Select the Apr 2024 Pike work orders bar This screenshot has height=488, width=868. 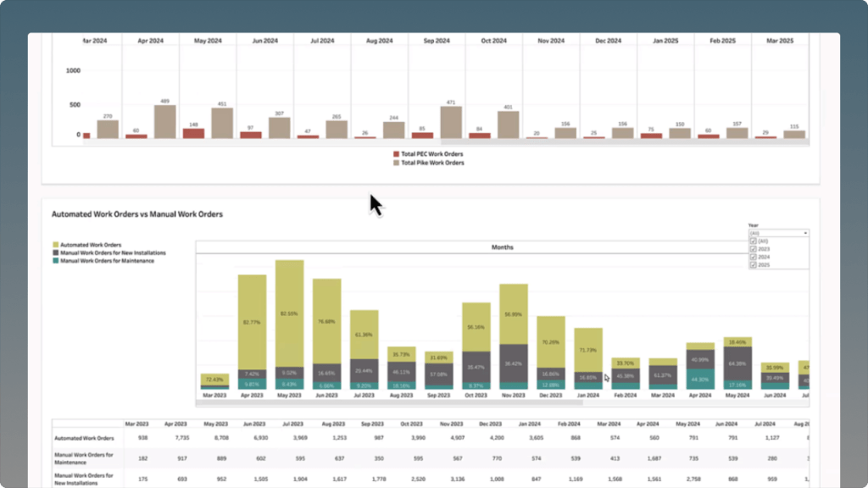pyautogui.click(x=165, y=121)
